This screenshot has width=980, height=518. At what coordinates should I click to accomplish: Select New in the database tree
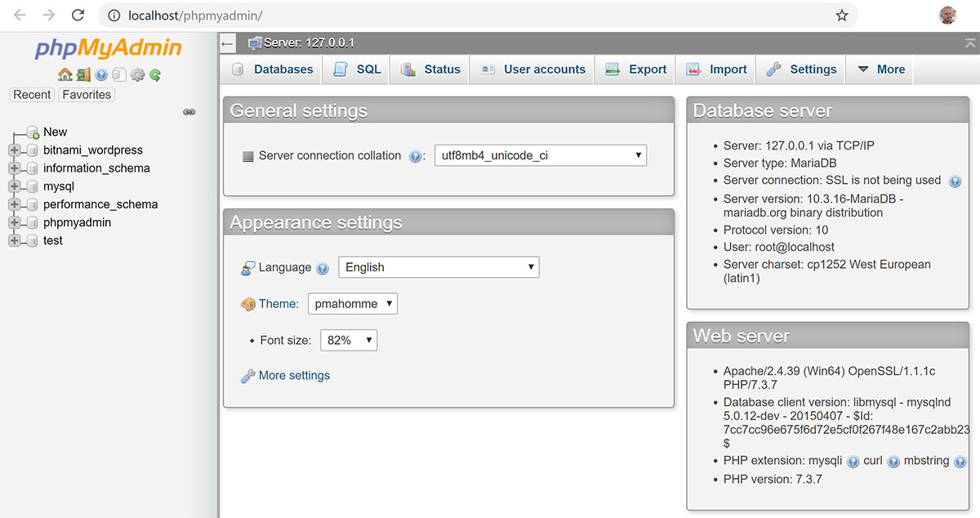pos(56,132)
